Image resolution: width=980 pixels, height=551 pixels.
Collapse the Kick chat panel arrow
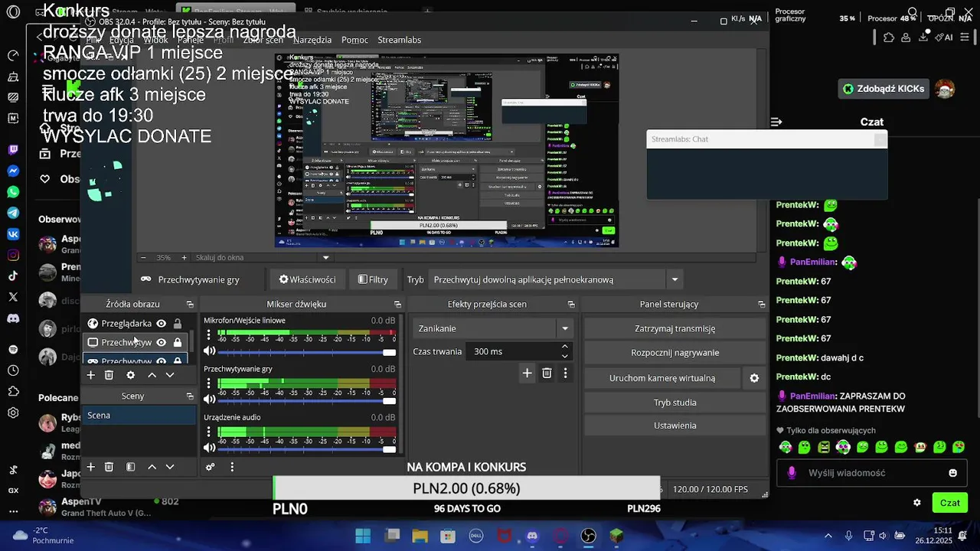point(776,122)
